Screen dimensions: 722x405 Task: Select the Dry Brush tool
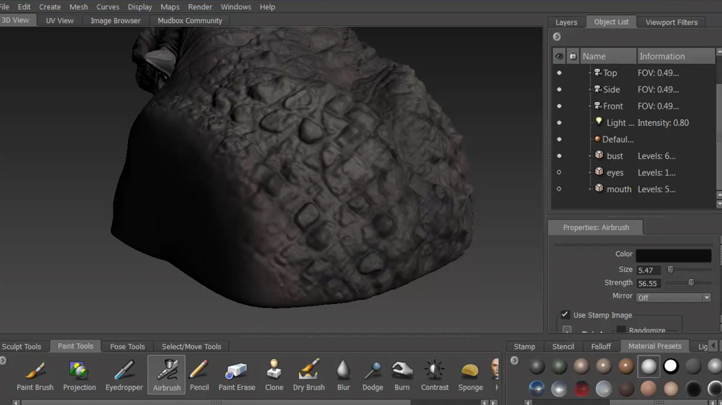coord(309,375)
